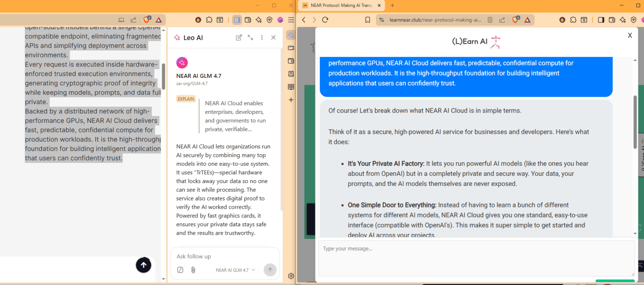
Task: Open Brave Wallet from the sidebar
Action: [x=291, y=60]
